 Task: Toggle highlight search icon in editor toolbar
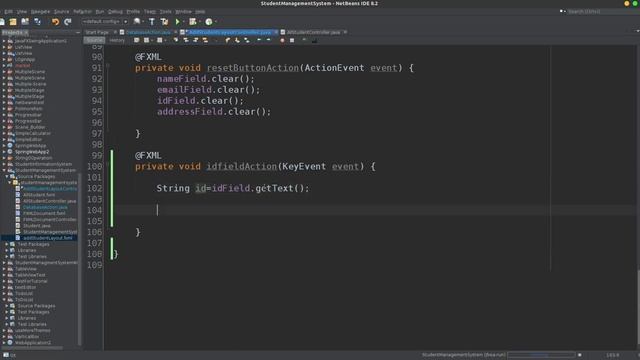click(205, 40)
